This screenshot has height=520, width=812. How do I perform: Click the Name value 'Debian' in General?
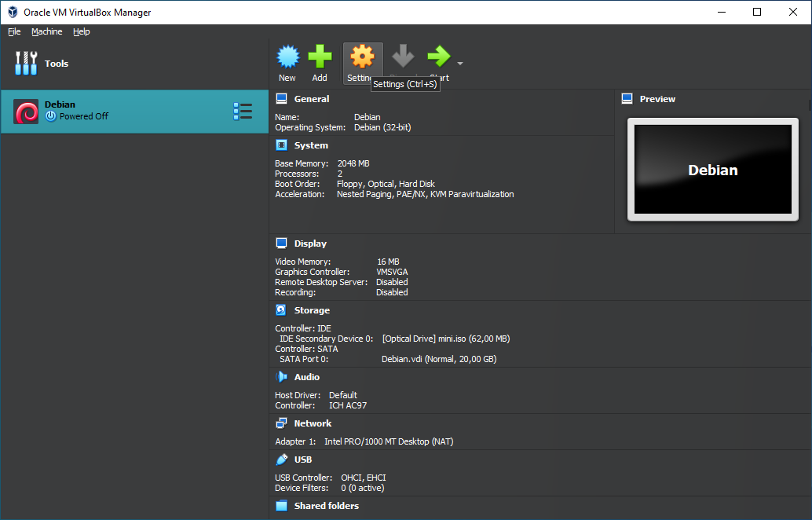(x=368, y=117)
